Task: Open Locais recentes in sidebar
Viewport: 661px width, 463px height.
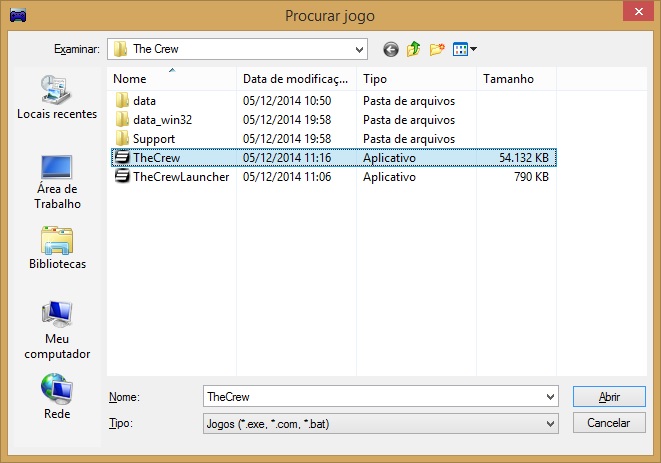Action: coord(57,97)
